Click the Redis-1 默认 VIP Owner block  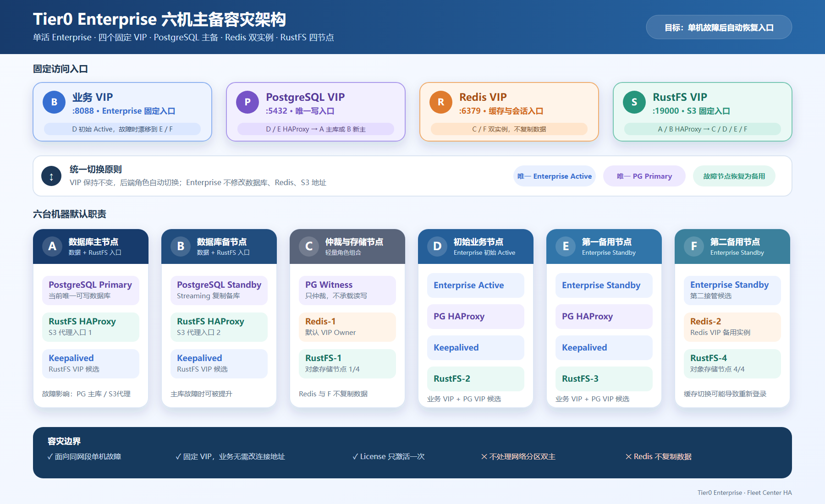(x=347, y=327)
